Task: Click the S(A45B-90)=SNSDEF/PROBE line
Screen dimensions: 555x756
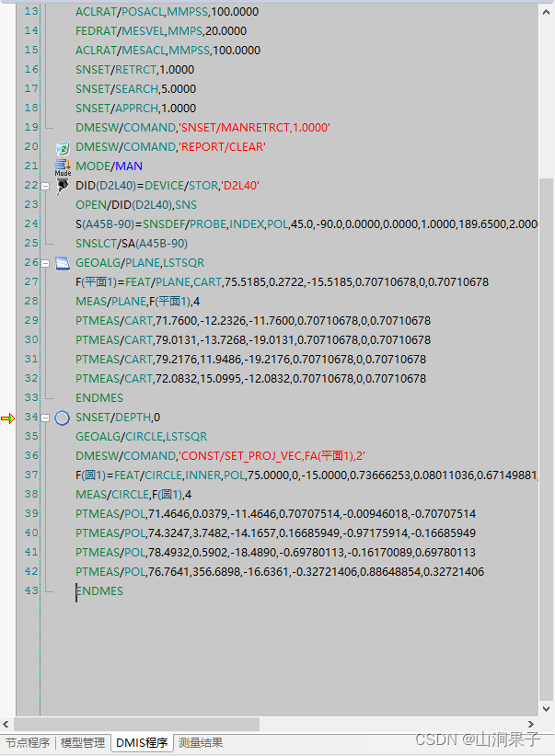Action: (x=306, y=223)
